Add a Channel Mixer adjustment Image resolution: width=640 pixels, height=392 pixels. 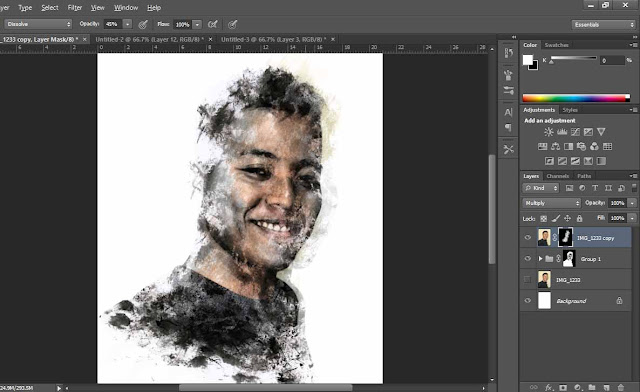[x=594, y=146]
